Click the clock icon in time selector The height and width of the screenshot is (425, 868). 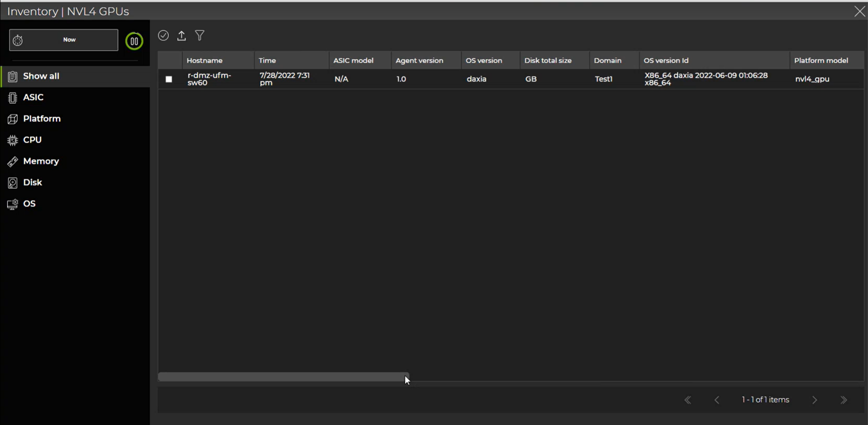(x=18, y=41)
